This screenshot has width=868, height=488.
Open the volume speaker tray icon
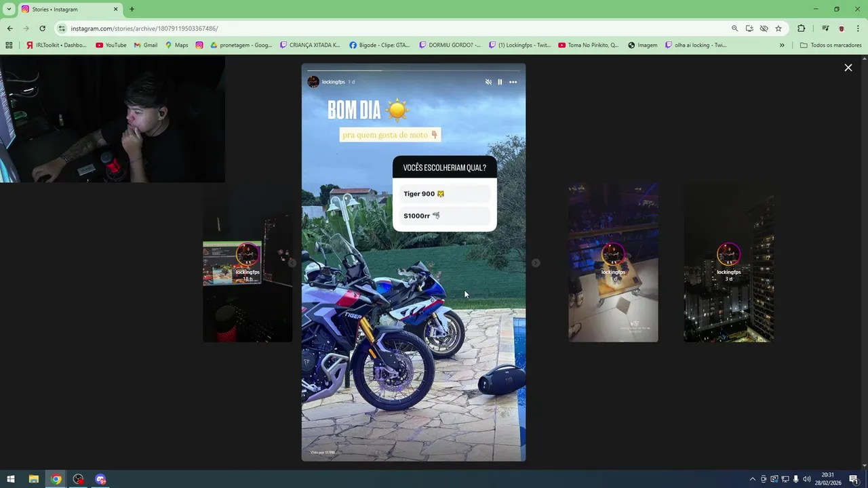coord(806,479)
